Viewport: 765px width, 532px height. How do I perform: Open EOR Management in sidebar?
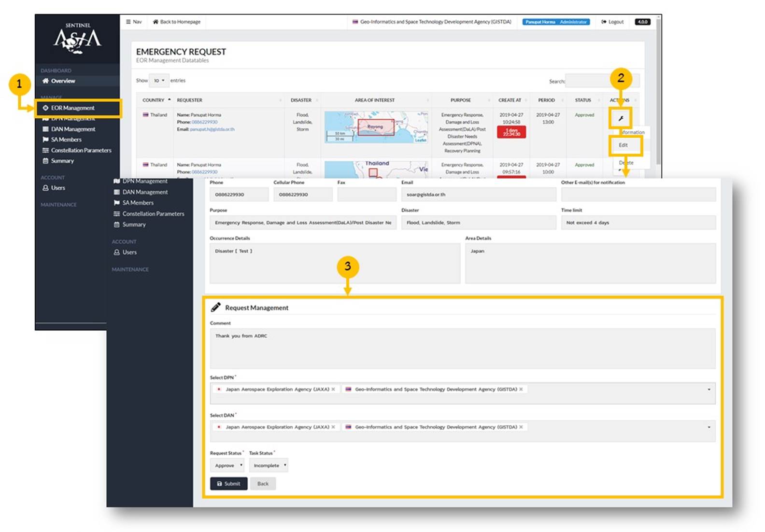coord(72,108)
